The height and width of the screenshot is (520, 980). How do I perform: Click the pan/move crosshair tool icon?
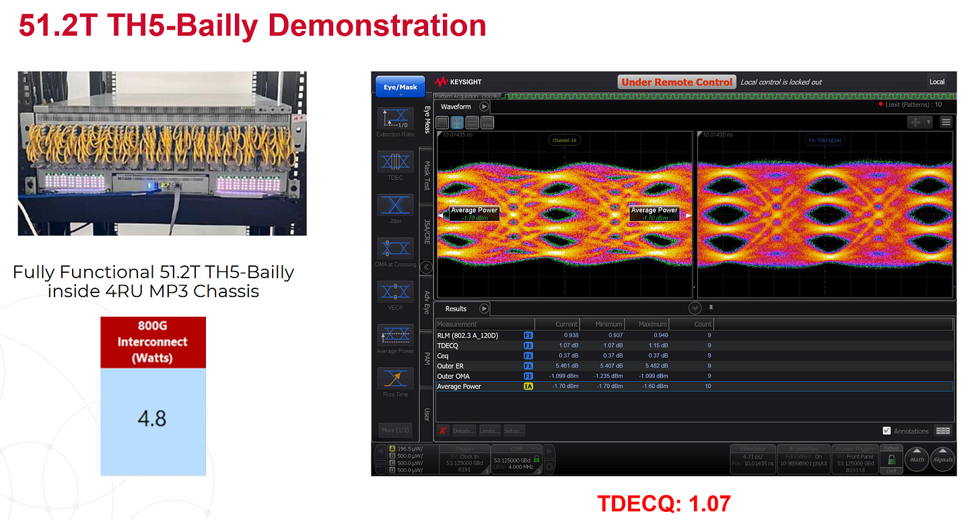click(x=915, y=122)
